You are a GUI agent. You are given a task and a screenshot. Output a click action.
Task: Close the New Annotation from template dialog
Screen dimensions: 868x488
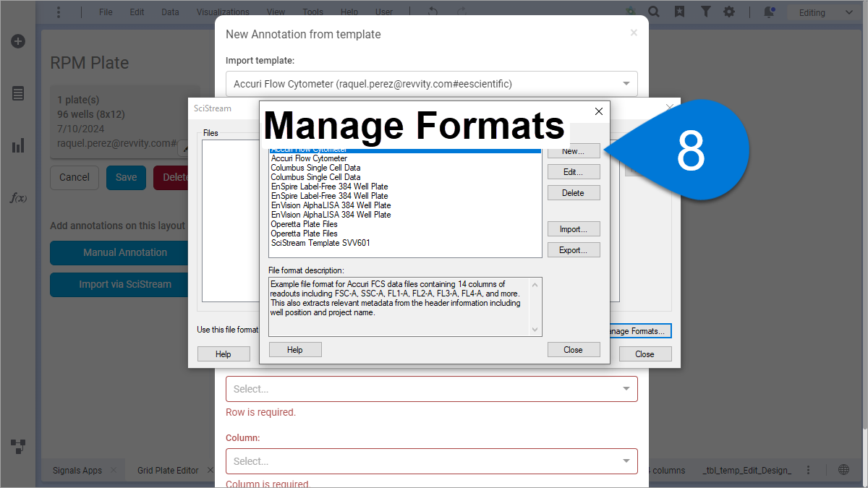tap(634, 33)
